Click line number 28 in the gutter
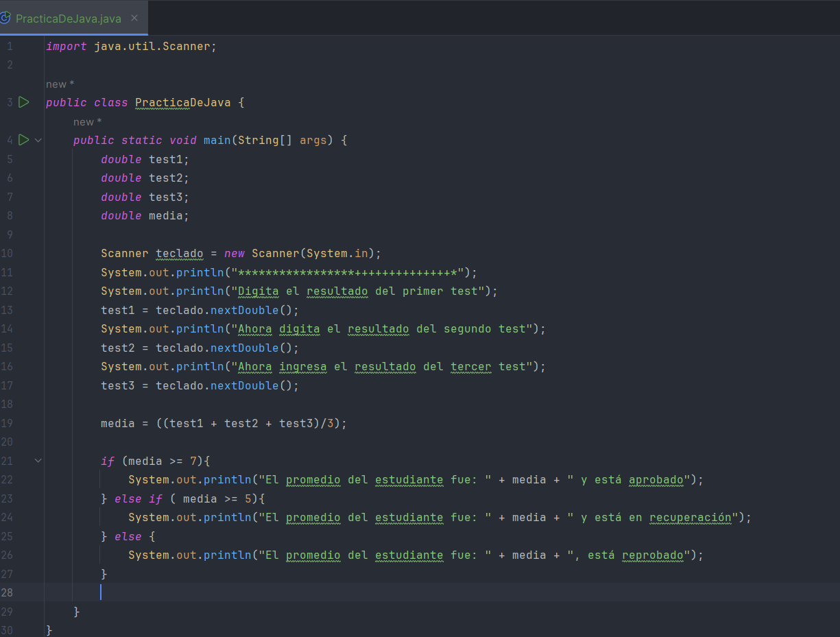 7,592
